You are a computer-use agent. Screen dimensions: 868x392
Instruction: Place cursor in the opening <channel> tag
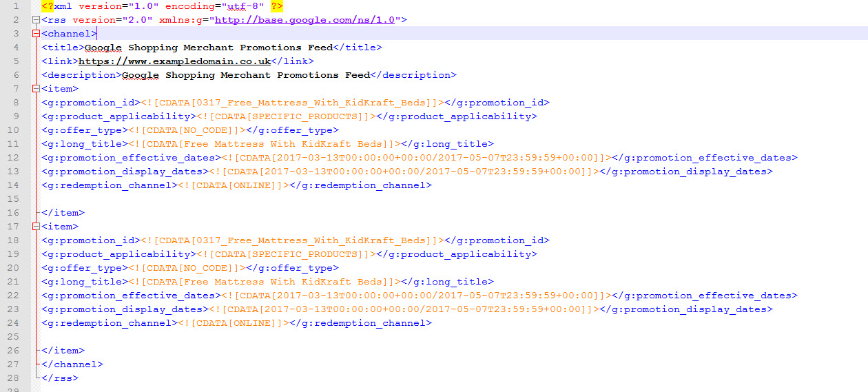click(x=69, y=34)
